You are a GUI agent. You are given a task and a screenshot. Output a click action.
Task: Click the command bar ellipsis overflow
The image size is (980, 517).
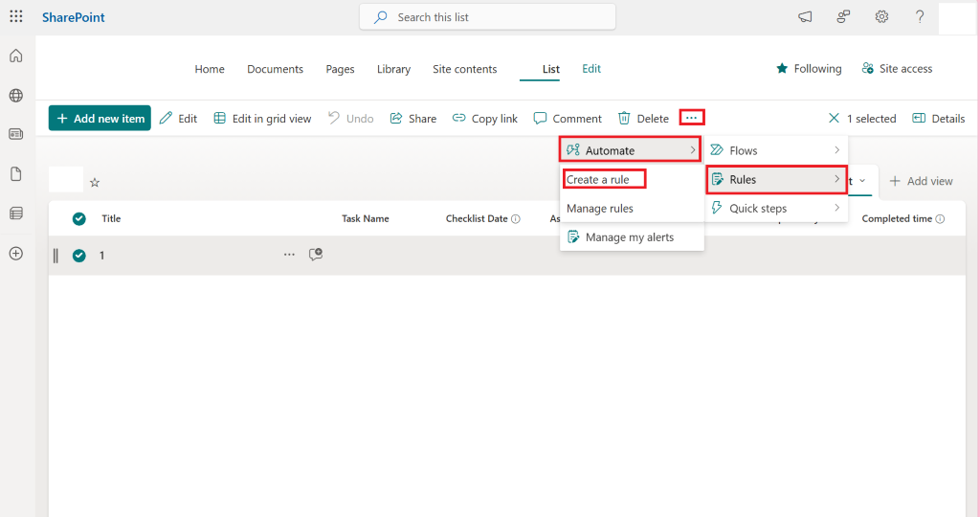tap(691, 118)
